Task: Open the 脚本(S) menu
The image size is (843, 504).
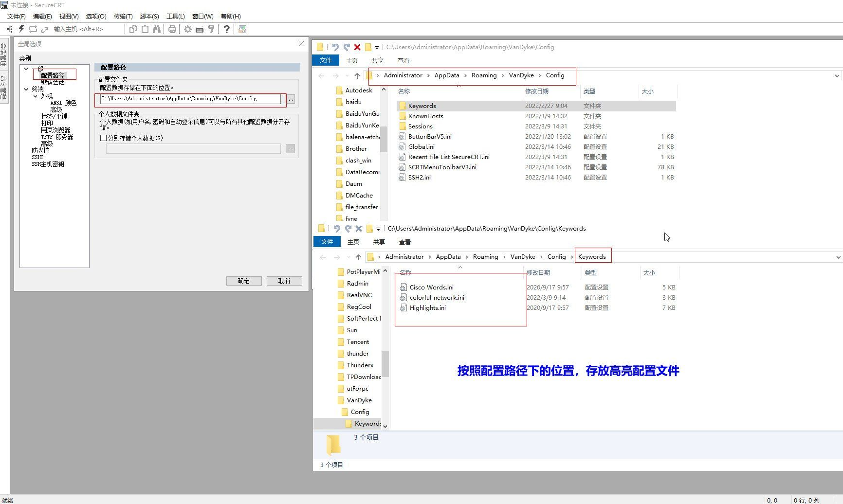Action: [x=149, y=17]
